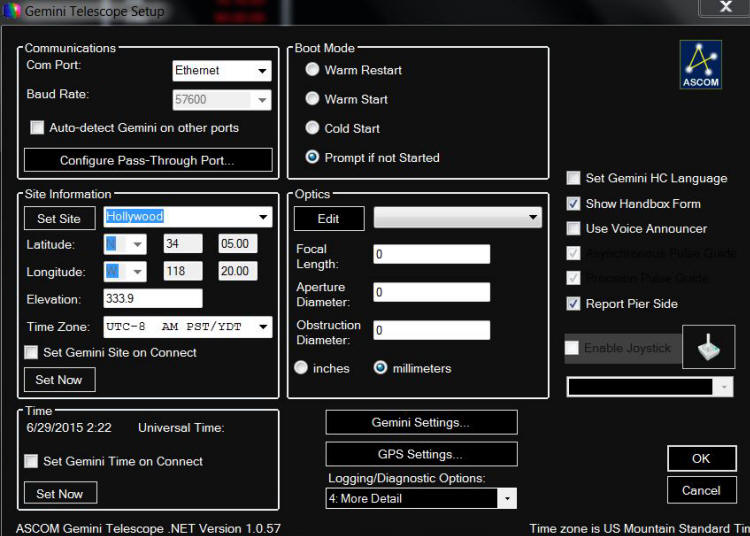Click the ASCOM logo icon
The width and height of the screenshot is (750, 536).
coord(700,66)
